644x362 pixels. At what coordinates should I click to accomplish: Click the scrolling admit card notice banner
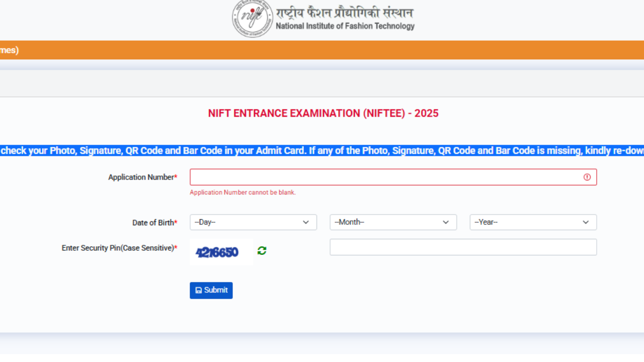click(322, 150)
